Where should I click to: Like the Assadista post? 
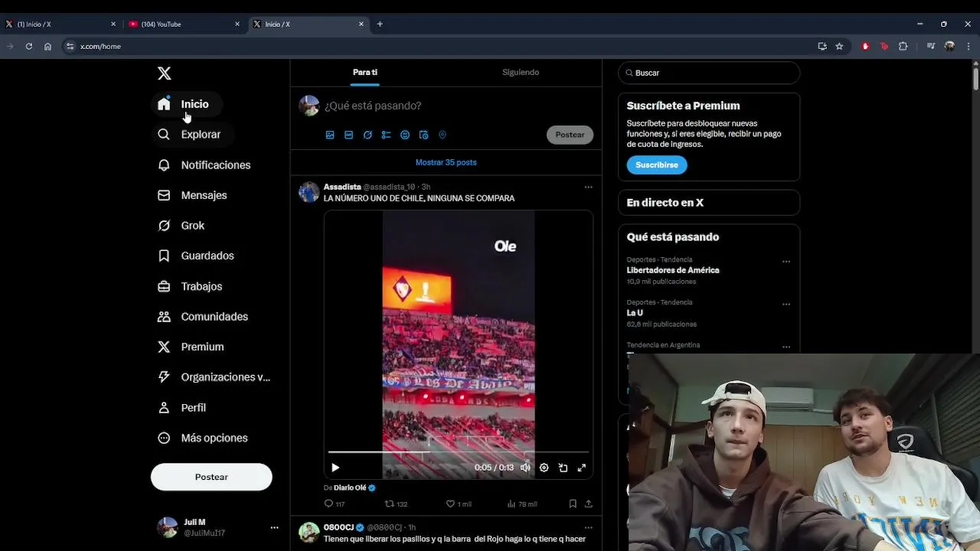coord(459,504)
